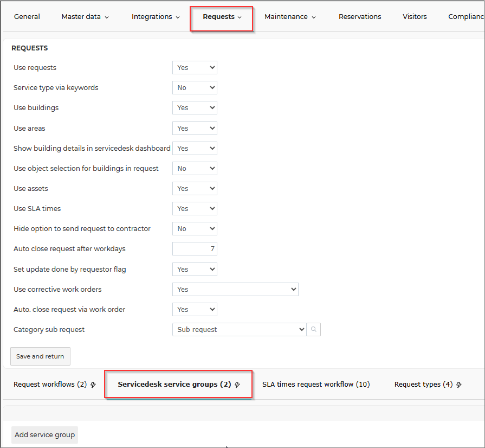Open Hide option to send request to contractor dropdown
This screenshot has height=448, width=485.
pos(195,229)
